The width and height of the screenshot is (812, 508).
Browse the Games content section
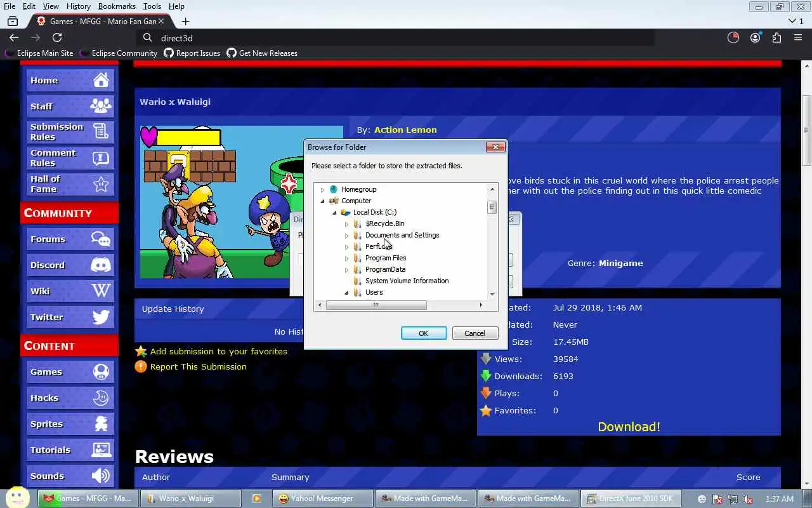click(70, 371)
